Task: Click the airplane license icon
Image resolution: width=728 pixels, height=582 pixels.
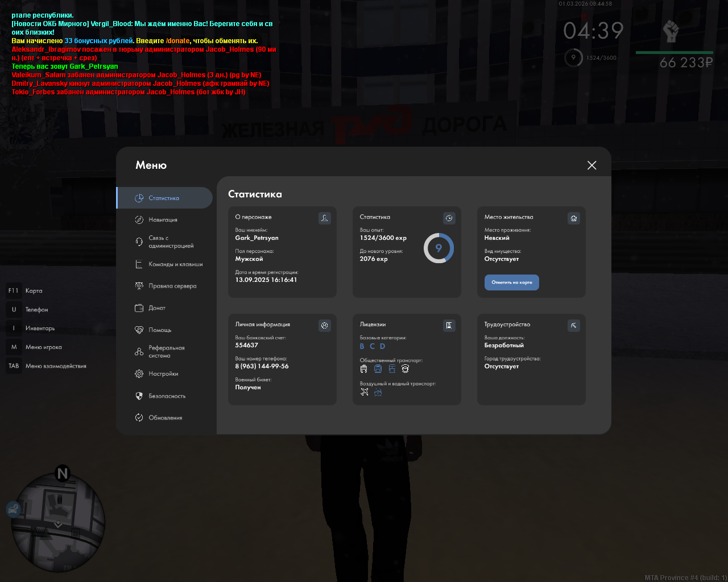Action: pos(365,392)
